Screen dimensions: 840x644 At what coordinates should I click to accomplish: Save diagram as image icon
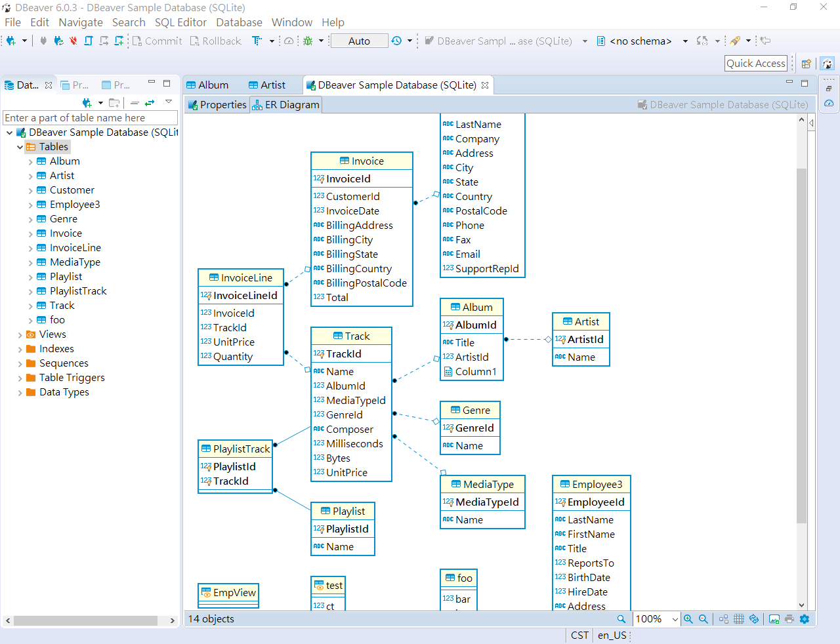coord(774,619)
